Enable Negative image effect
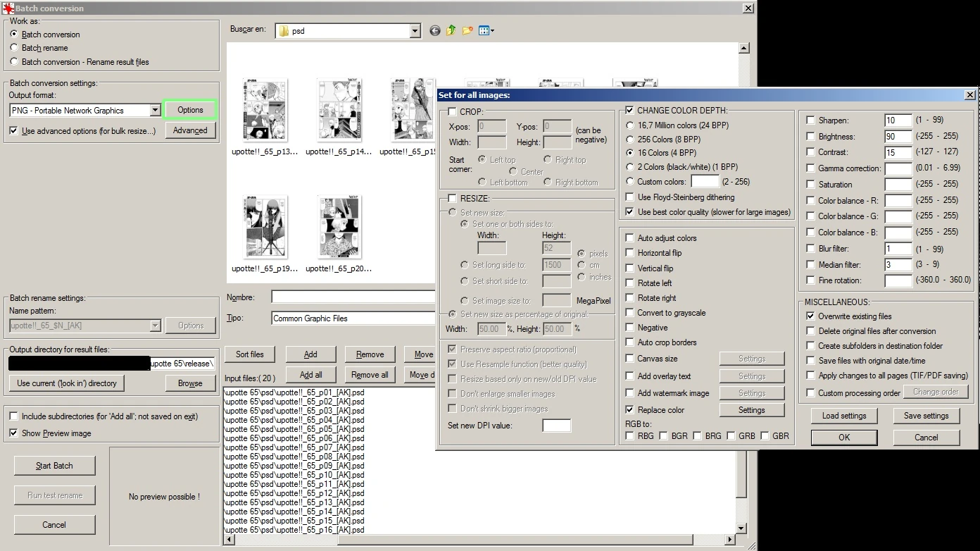This screenshot has height=551, width=980. coord(630,328)
